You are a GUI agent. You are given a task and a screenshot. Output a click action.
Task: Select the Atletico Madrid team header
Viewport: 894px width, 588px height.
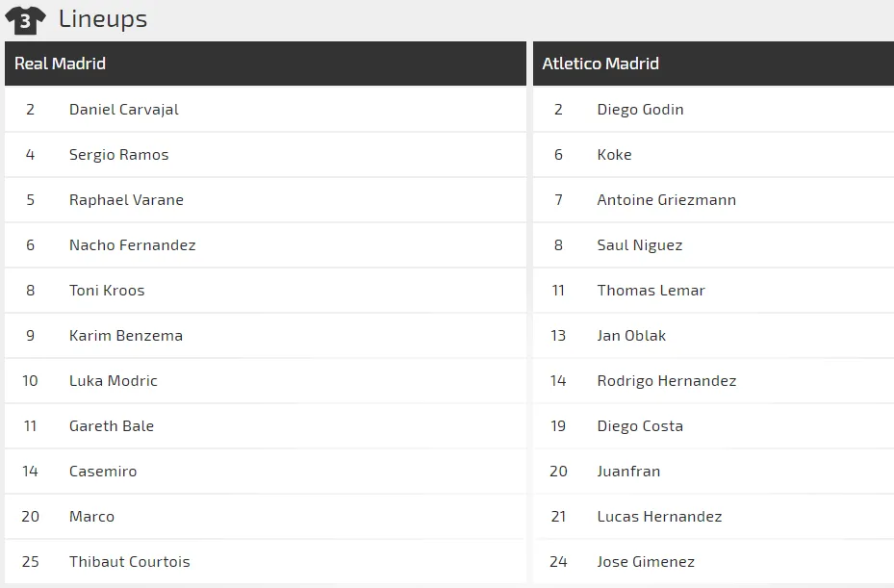coord(600,64)
